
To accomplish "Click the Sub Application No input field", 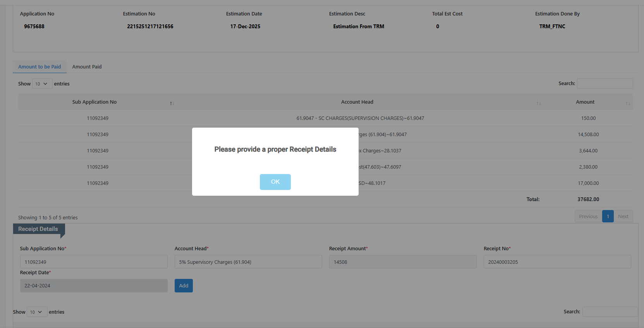I will (x=94, y=262).
